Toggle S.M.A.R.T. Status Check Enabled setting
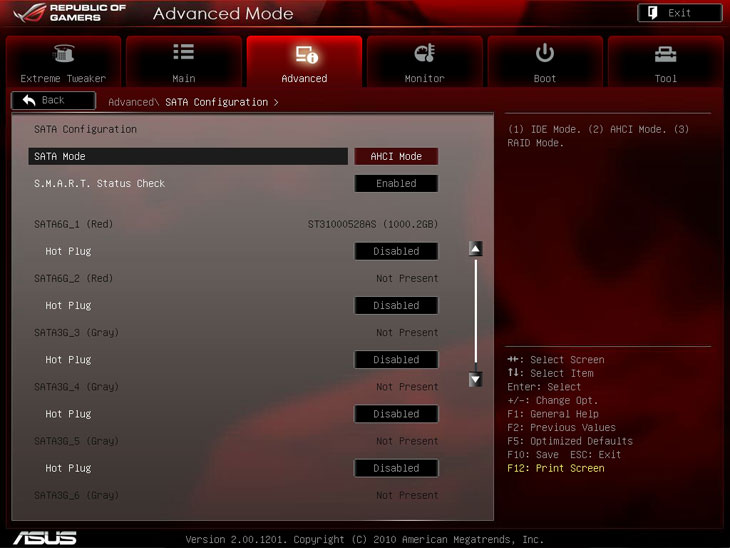Image resolution: width=730 pixels, height=548 pixels. tap(396, 183)
